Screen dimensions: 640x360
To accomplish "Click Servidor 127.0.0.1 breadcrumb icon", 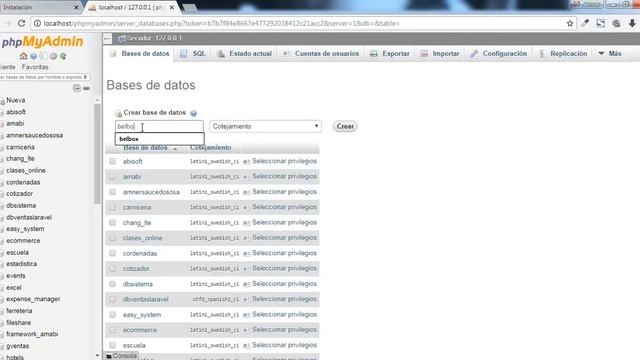I will [x=121, y=38].
